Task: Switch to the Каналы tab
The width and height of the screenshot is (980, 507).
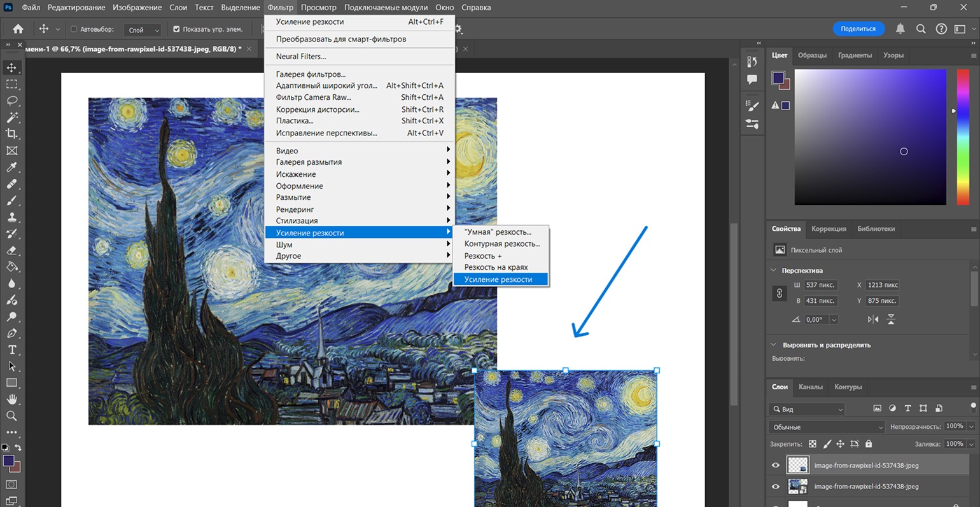Action: (x=811, y=387)
